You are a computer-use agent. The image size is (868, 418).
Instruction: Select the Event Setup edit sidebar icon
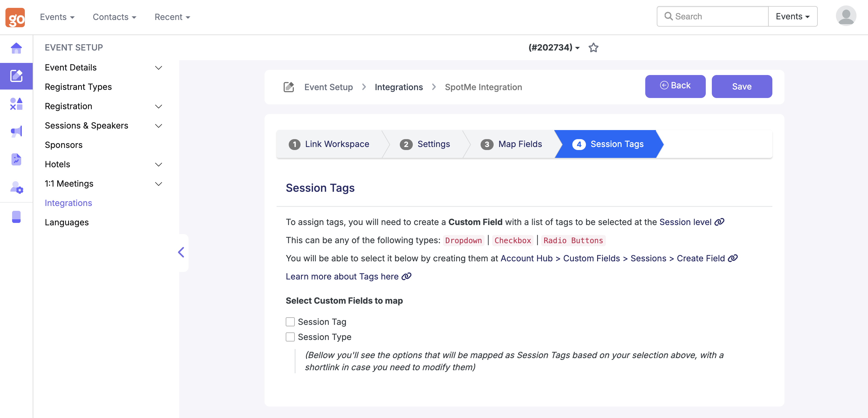[x=16, y=76]
